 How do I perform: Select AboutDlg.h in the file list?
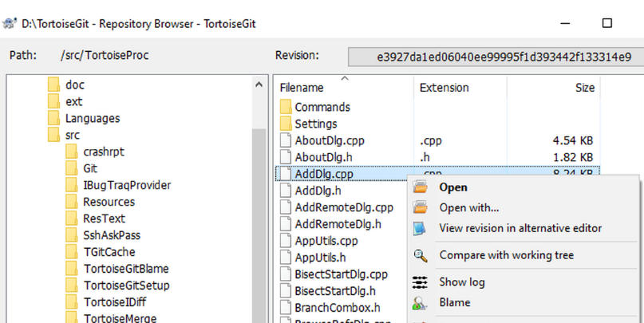[323, 158]
